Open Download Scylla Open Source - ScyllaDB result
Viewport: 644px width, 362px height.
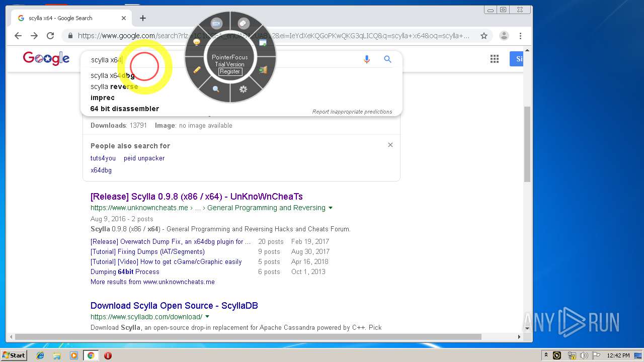coord(174,306)
